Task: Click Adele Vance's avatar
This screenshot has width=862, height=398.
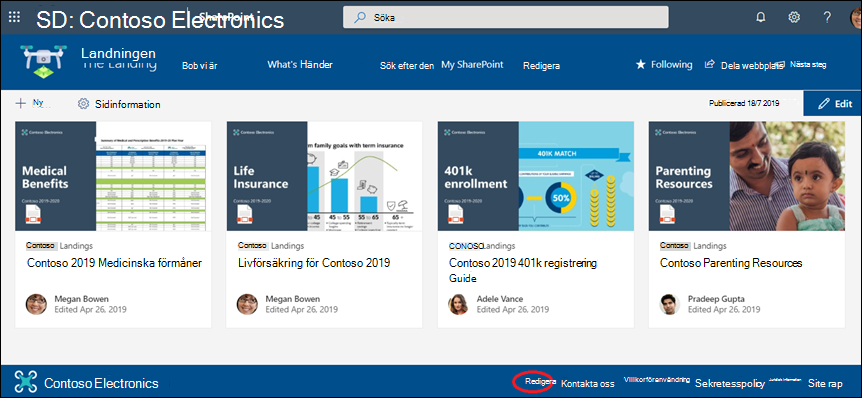Action: click(458, 304)
